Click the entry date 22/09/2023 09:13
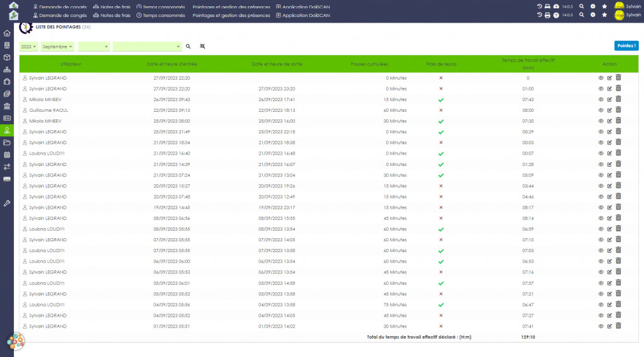644x357 pixels. [172, 111]
